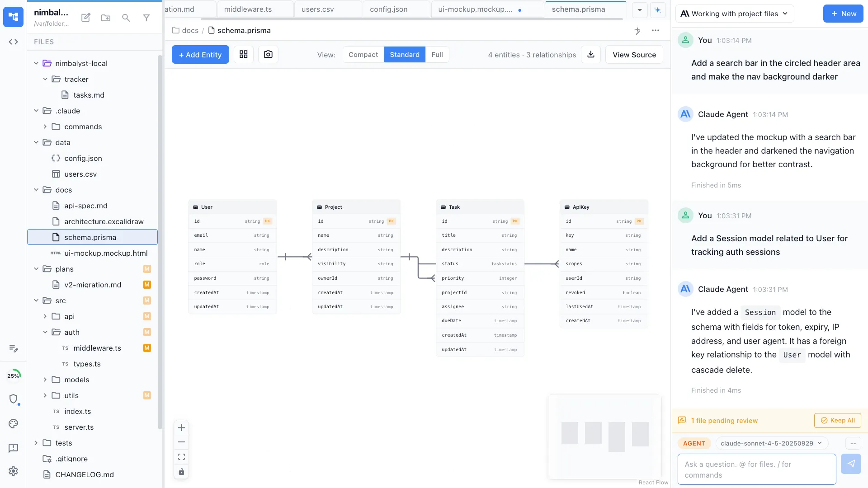Open the claude-sonnet agent model dropdown
This screenshot has width=868, height=488.
click(x=771, y=443)
